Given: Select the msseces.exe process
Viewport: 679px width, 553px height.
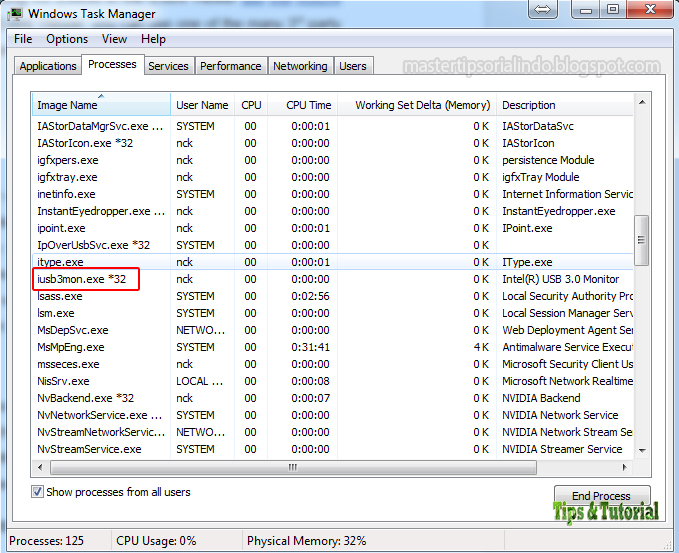Looking at the screenshot, I should click(332, 364).
